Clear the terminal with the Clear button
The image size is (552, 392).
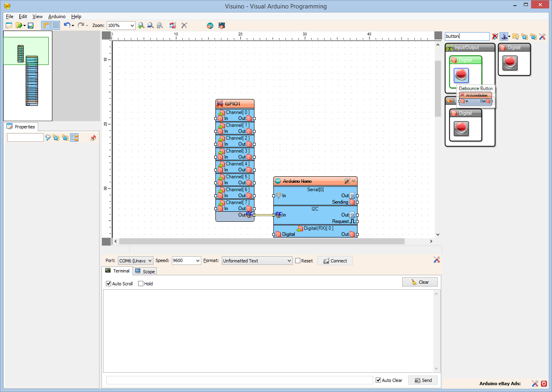point(420,282)
